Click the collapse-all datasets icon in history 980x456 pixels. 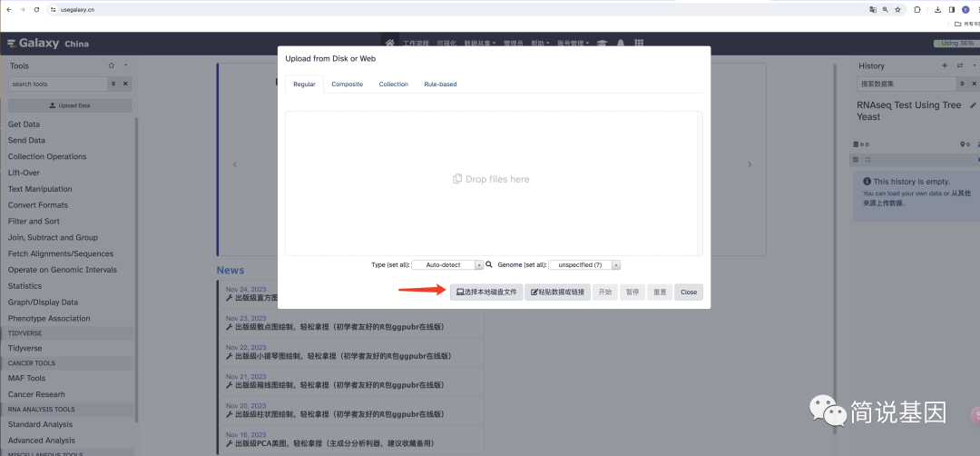[867, 160]
